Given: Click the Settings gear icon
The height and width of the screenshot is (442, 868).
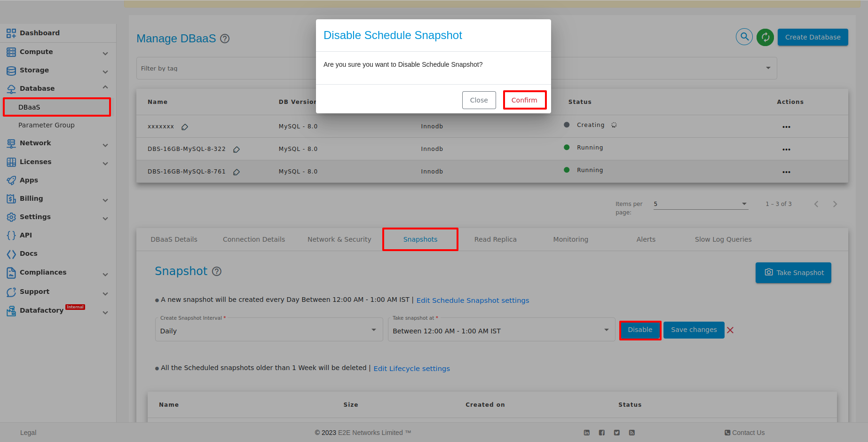Looking at the screenshot, I should click(x=11, y=217).
